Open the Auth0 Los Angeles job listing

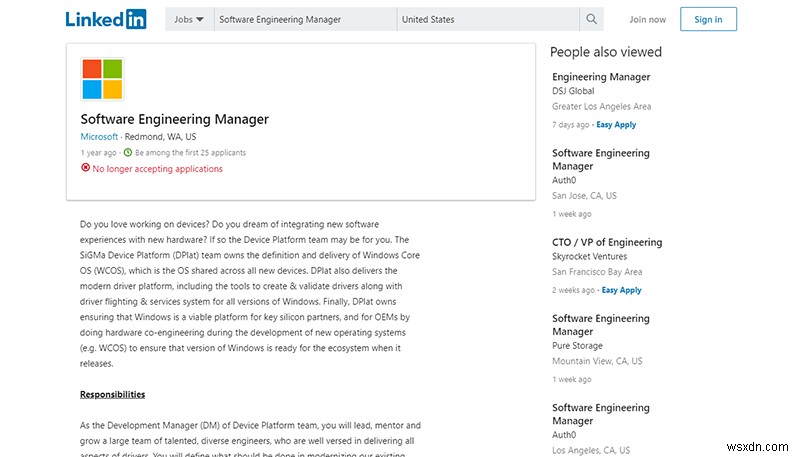click(601, 414)
